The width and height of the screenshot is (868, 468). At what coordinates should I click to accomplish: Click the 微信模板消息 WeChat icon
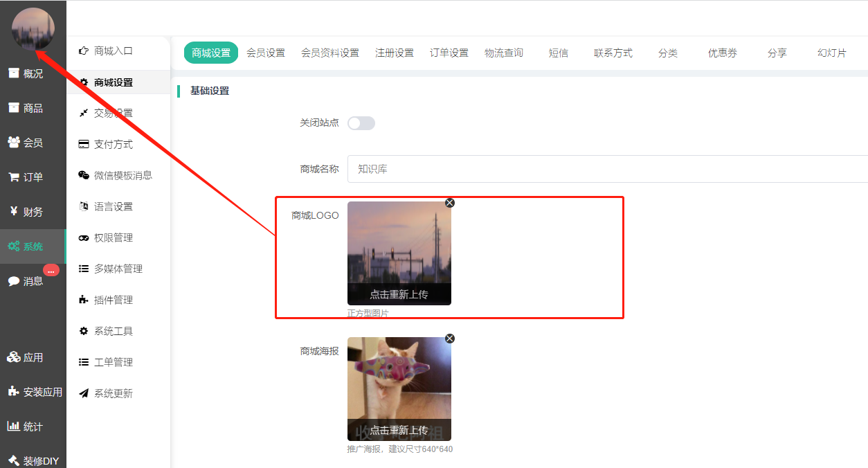click(84, 175)
